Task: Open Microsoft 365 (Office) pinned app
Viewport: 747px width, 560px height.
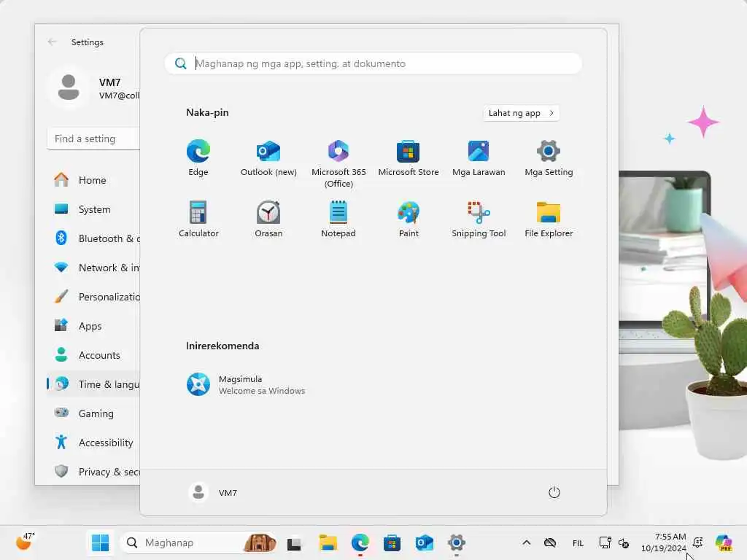Action: coord(338,163)
